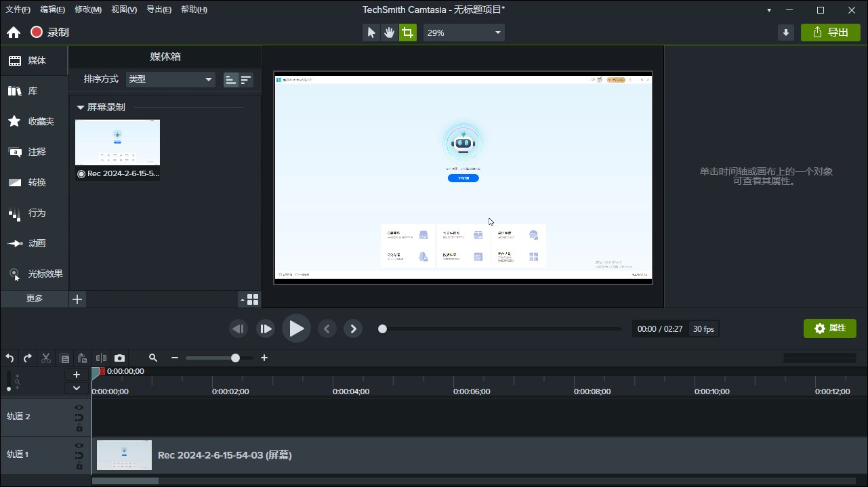Click the download icon beside Export
This screenshot has width=868, height=487.
[786, 33]
